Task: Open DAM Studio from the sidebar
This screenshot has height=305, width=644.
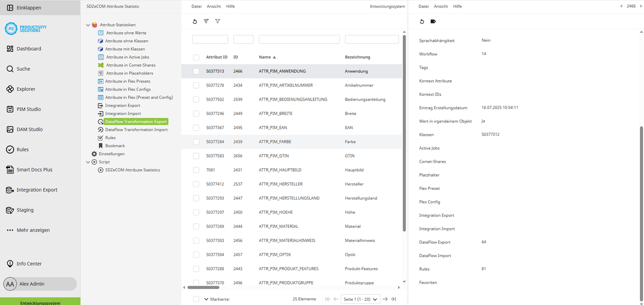Action: (x=29, y=129)
